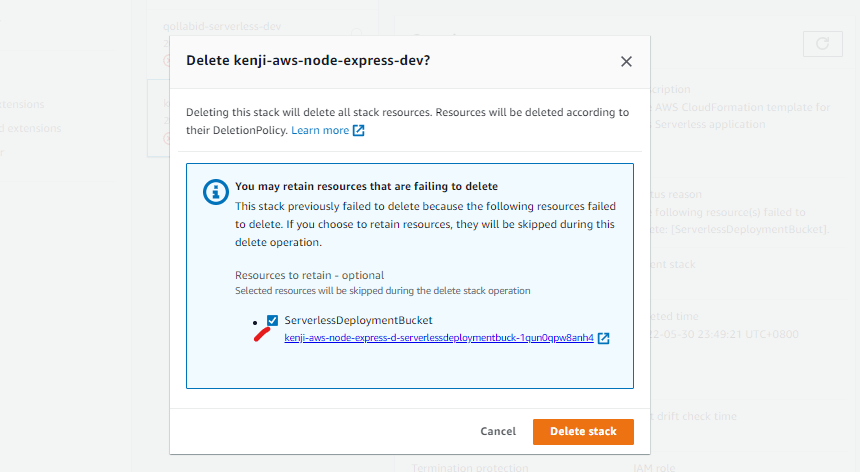Click 'You may retain resources' heading
The height and width of the screenshot is (472, 860).
(366, 186)
